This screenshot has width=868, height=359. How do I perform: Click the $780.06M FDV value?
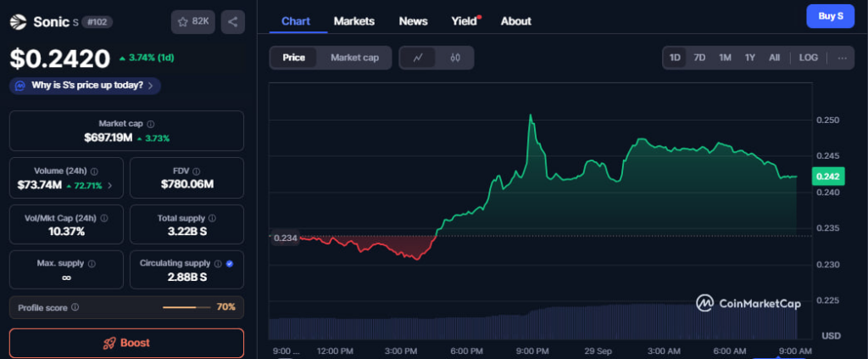(187, 184)
